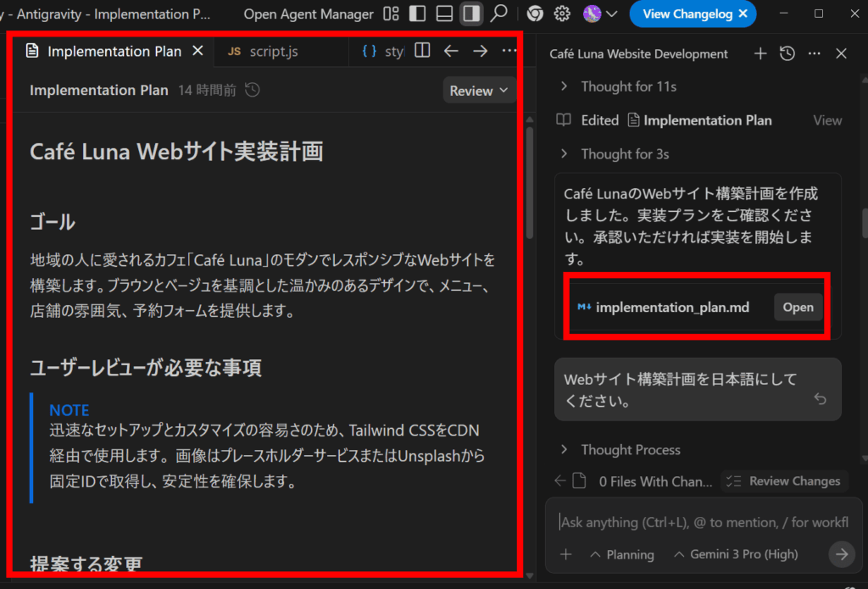This screenshot has width=868, height=589.
Task: Split the editor with split icon
Action: point(422,51)
